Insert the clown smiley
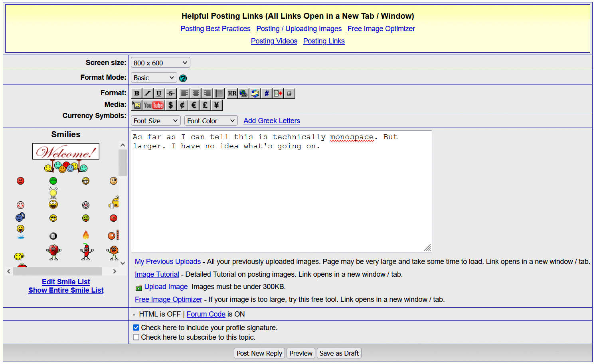Image resolution: width=595 pixels, height=364 pixels. pyautogui.click(x=86, y=205)
